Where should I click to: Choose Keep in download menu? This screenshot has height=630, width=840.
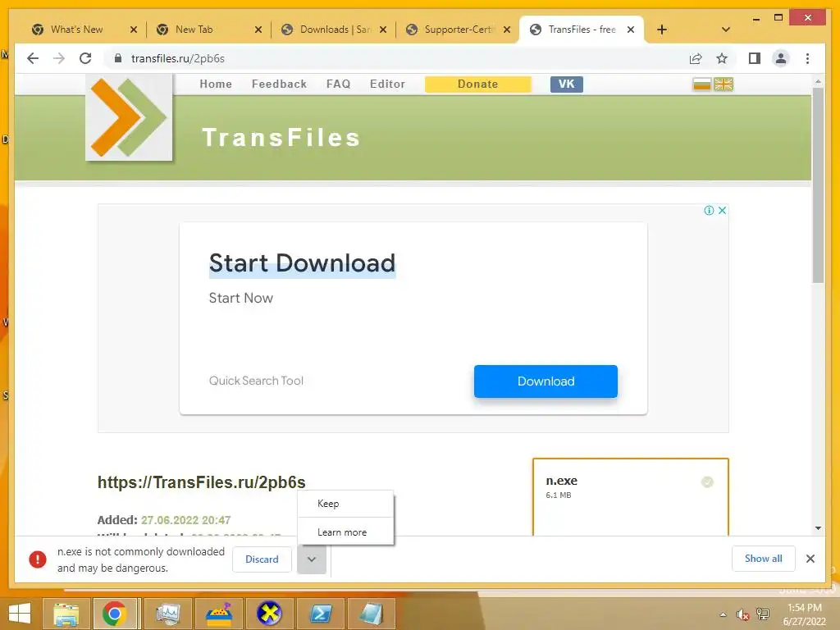coord(345,504)
